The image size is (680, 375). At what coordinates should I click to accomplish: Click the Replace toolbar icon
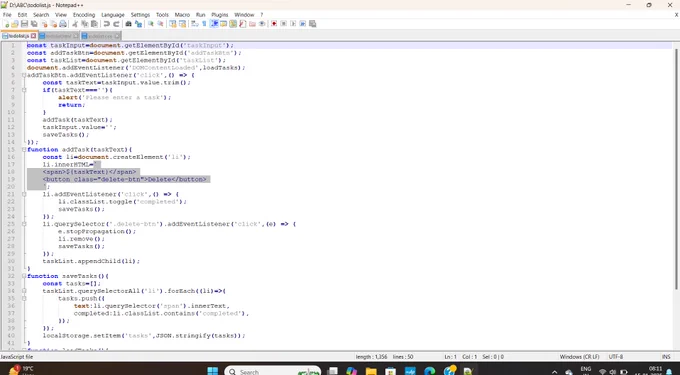pos(139,23)
